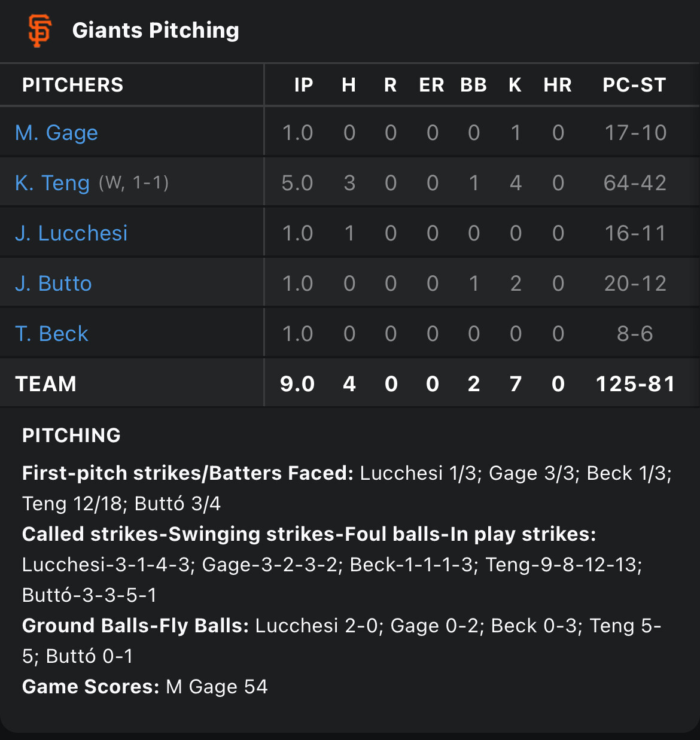The image size is (700, 740).
Task: Go to J. Butto's player page
Action: click(53, 284)
